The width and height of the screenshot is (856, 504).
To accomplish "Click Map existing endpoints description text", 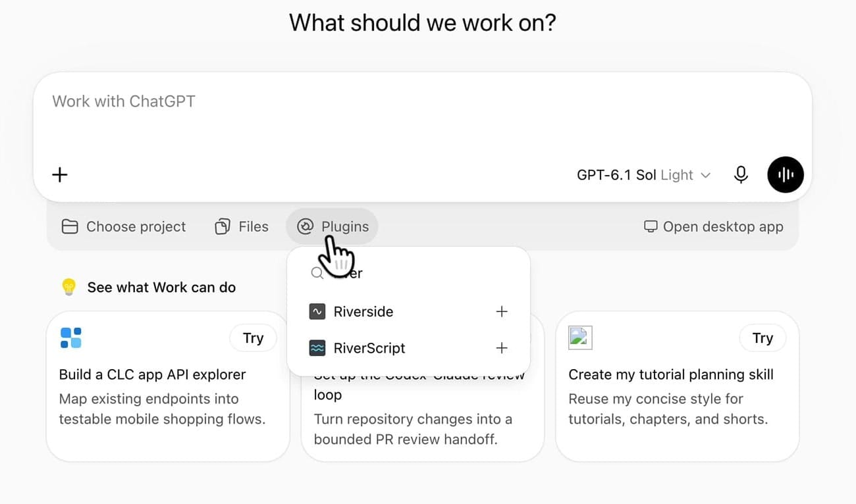I will pyautogui.click(x=162, y=409).
